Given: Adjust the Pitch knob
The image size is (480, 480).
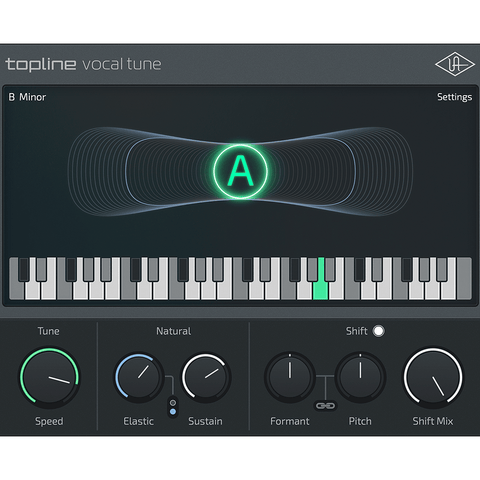Looking at the screenshot, I should (360, 377).
